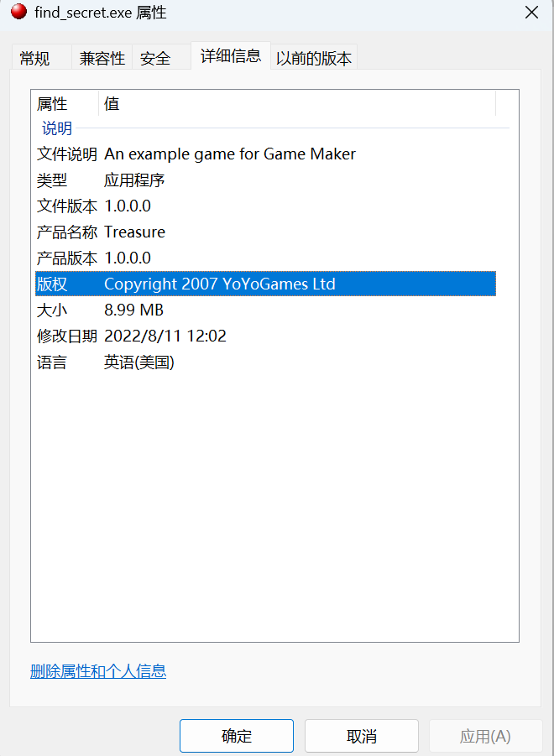Select the 产品版本 row
Image resolution: width=554 pixels, height=756 pixels.
point(266,258)
